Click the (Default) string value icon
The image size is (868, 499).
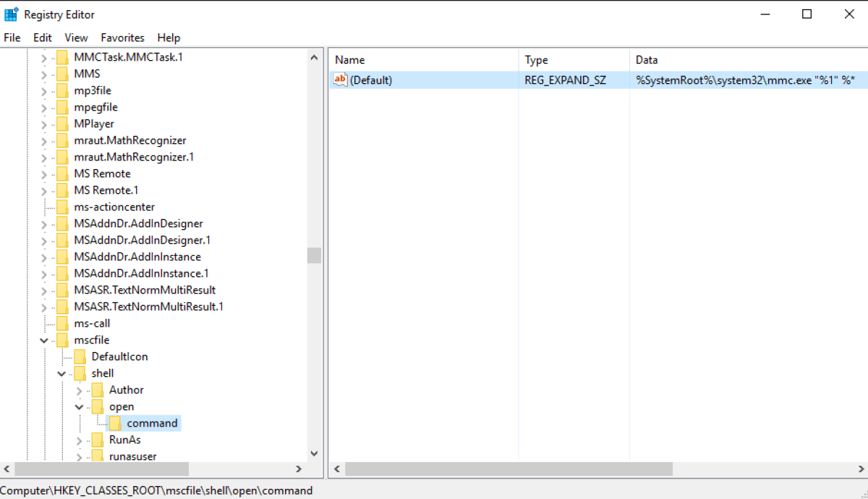[341, 80]
